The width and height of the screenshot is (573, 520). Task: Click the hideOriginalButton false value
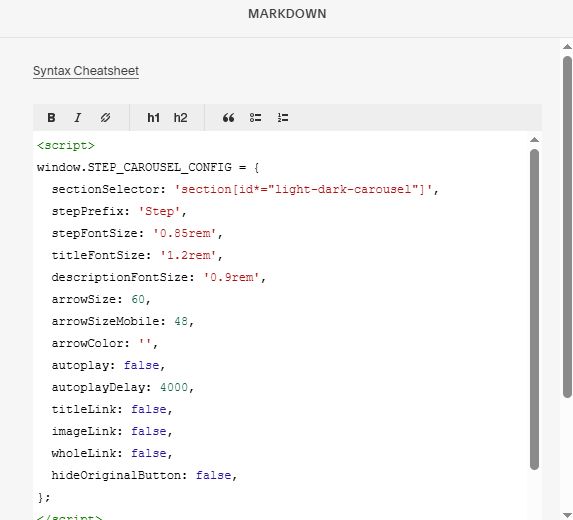[213, 475]
